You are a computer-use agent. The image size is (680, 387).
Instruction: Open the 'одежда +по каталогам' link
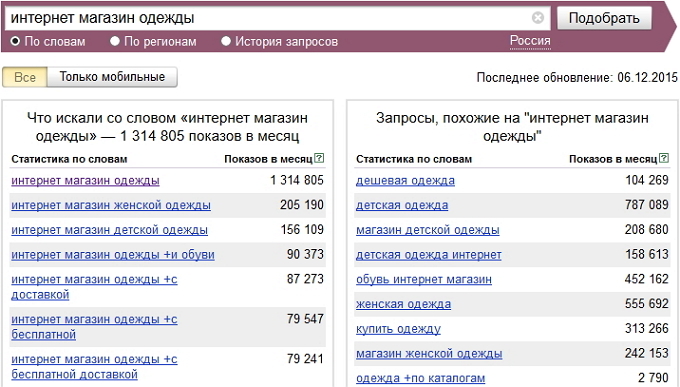coord(420,378)
